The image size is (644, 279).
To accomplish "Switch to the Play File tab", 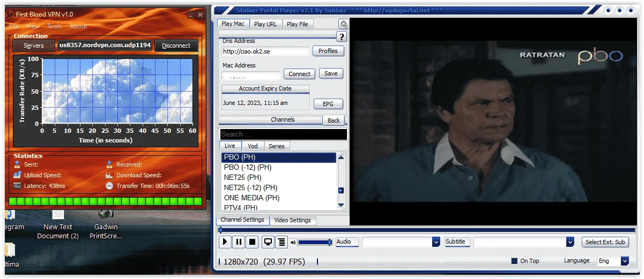I will coord(297,24).
